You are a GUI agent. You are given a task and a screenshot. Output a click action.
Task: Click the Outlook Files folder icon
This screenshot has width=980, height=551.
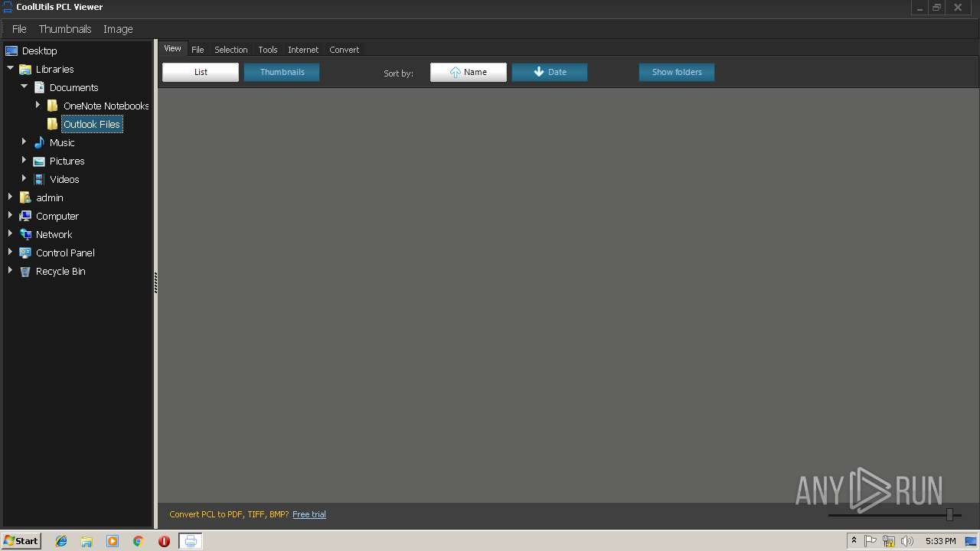53,124
